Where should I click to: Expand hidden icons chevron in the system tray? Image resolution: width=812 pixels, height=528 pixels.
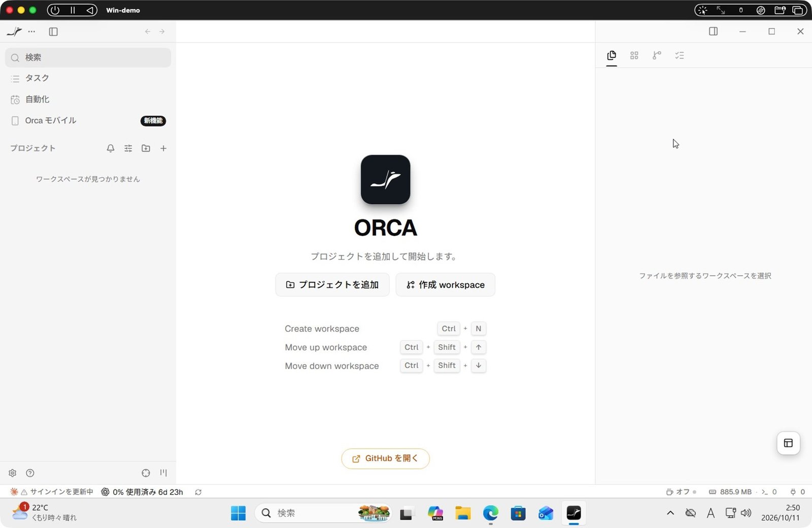point(670,513)
